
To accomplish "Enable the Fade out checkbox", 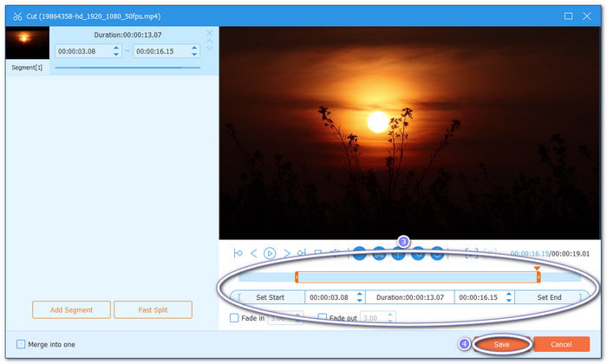I will (322, 318).
